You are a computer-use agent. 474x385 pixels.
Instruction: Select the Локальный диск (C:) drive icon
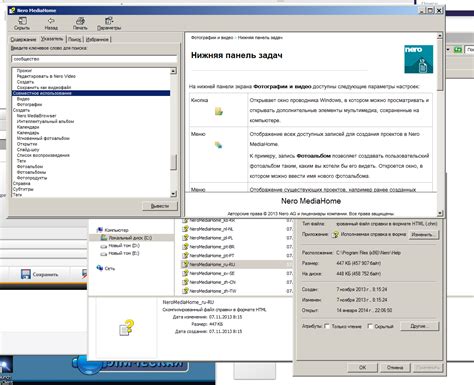[104, 238]
